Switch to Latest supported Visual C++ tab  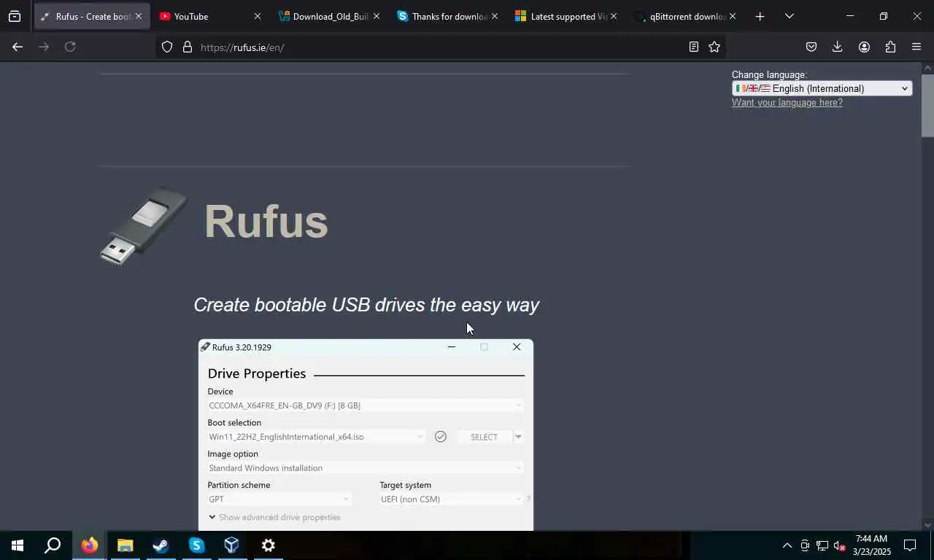pyautogui.click(x=567, y=16)
